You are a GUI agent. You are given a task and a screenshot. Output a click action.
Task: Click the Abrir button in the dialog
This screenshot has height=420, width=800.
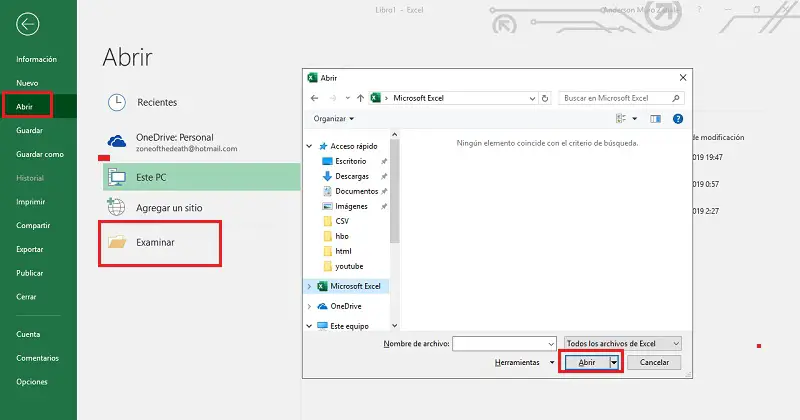pyautogui.click(x=587, y=362)
